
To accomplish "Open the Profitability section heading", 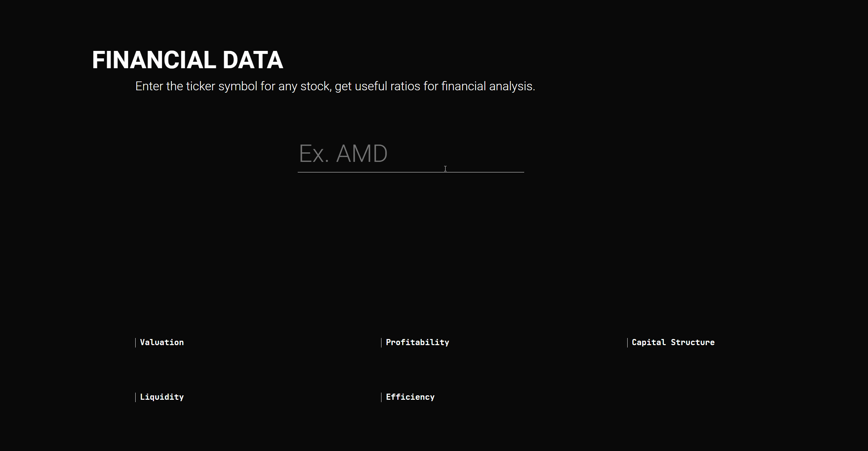I will 417,342.
